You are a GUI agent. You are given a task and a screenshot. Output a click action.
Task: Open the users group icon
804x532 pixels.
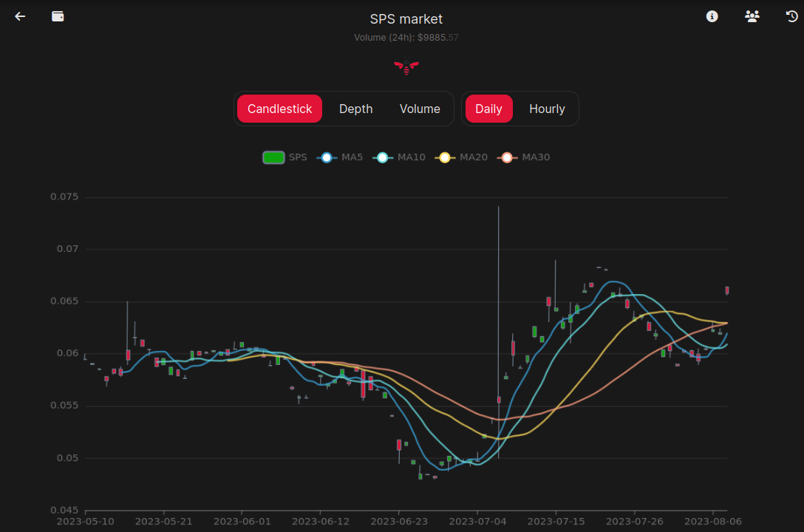click(752, 16)
